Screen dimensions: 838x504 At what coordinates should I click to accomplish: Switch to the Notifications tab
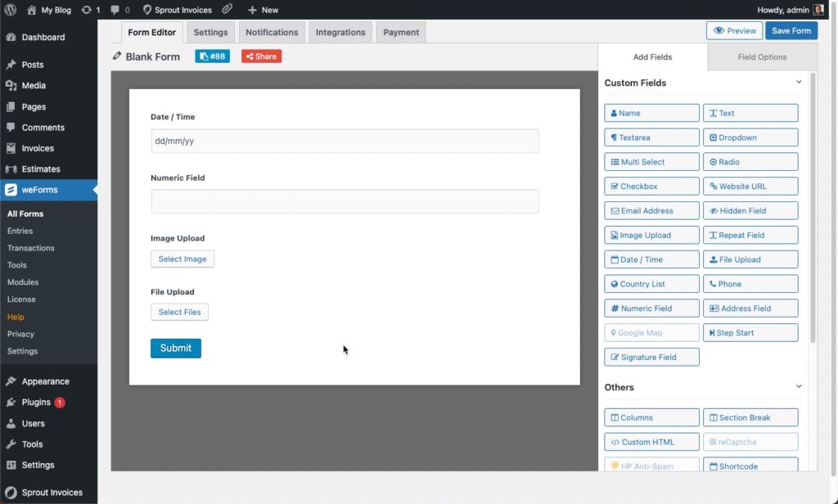272,32
